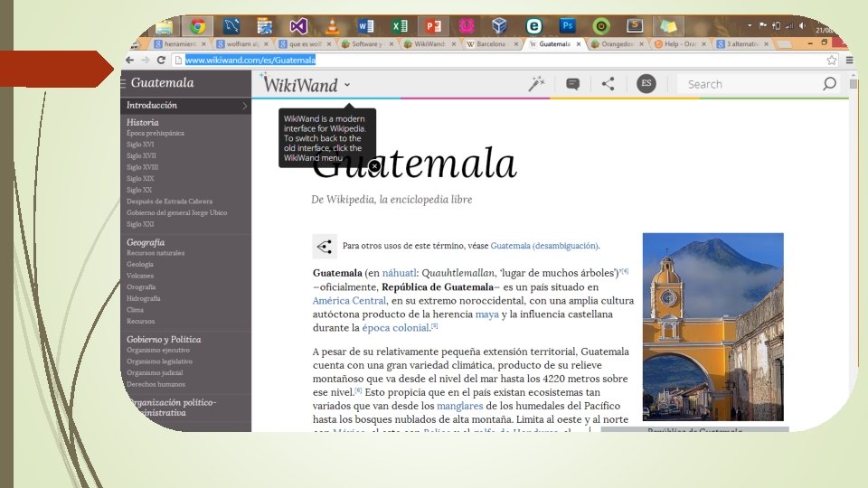
Task: Follow the época colonial link
Action: tap(396, 327)
